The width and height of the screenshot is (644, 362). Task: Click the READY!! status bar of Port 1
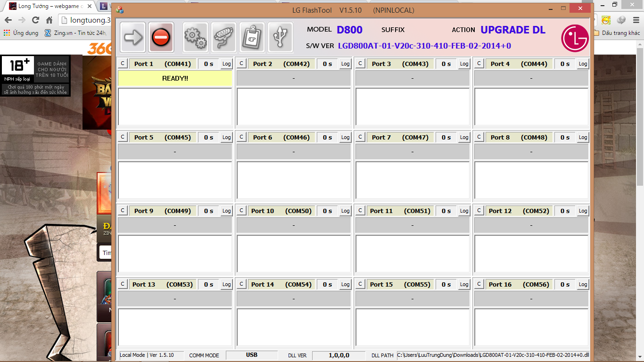click(x=175, y=78)
